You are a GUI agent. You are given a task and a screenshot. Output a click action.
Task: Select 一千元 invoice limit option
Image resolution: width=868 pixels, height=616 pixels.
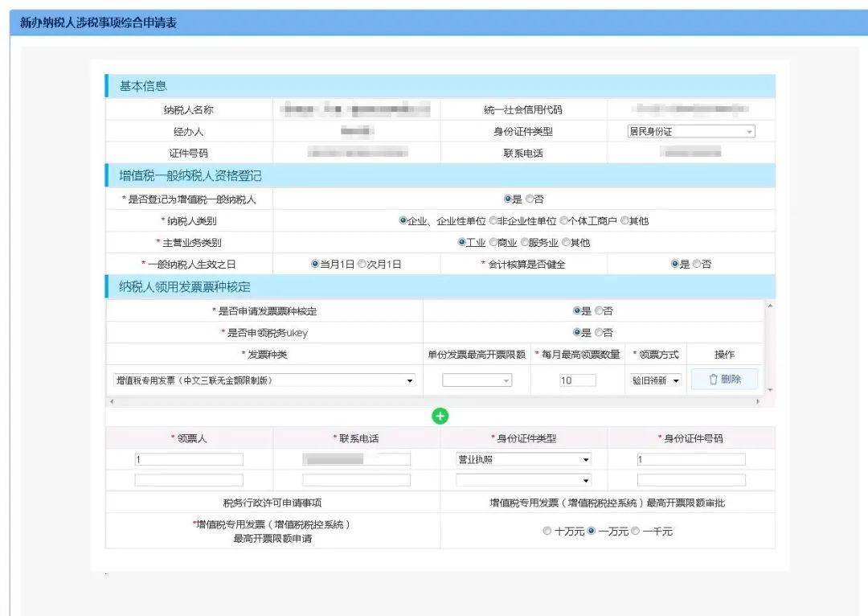click(636, 532)
